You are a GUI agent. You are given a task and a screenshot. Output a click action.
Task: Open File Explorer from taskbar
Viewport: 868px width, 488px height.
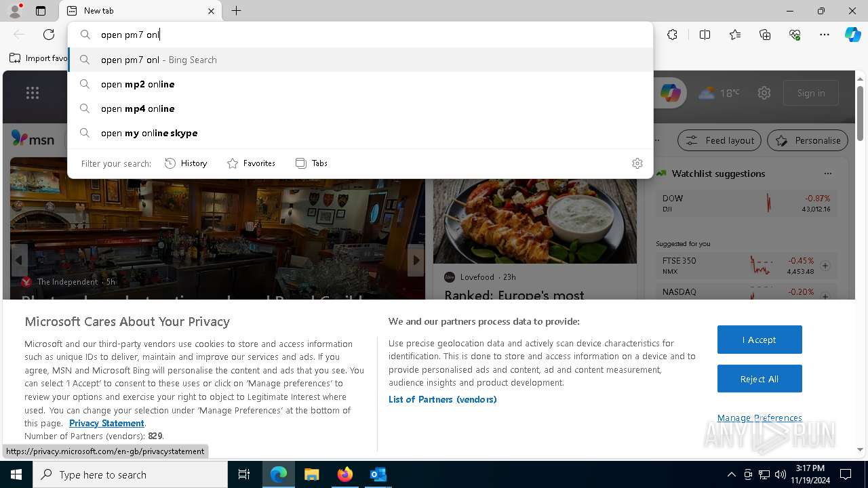coord(311,474)
